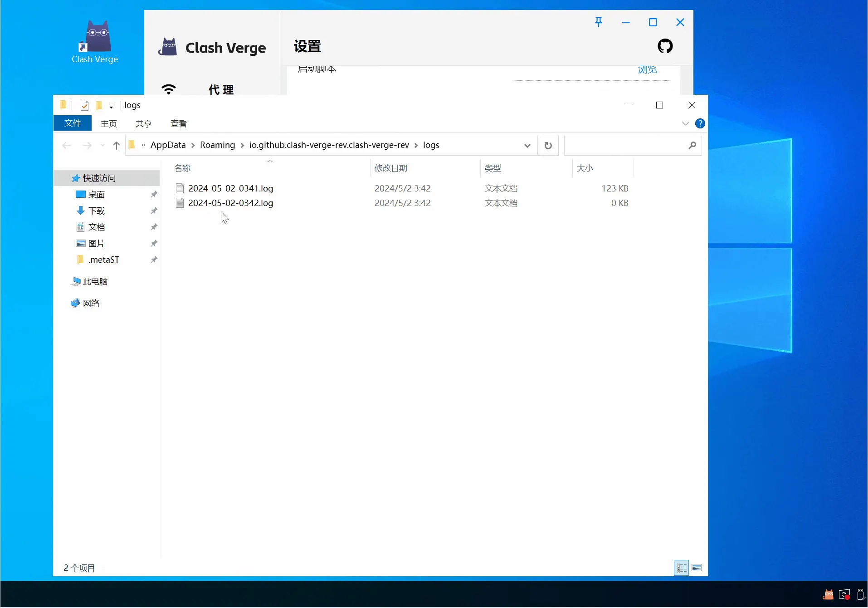Select 此电脑 in navigation pane

pos(95,281)
